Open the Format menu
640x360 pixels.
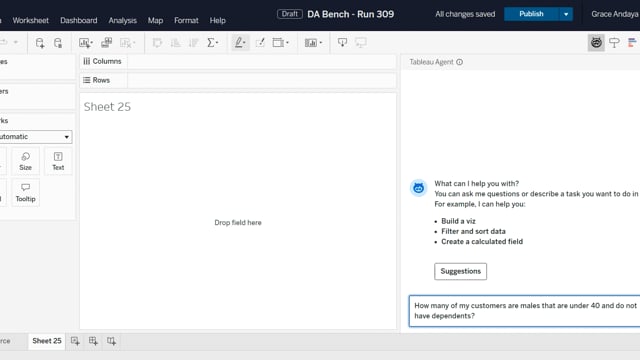click(186, 20)
